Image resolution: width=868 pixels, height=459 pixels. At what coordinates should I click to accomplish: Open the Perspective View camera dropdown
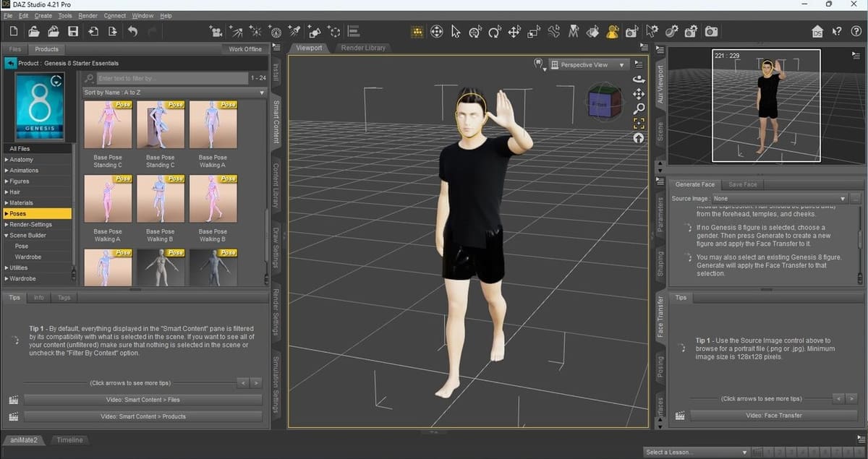(x=590, y=64)
